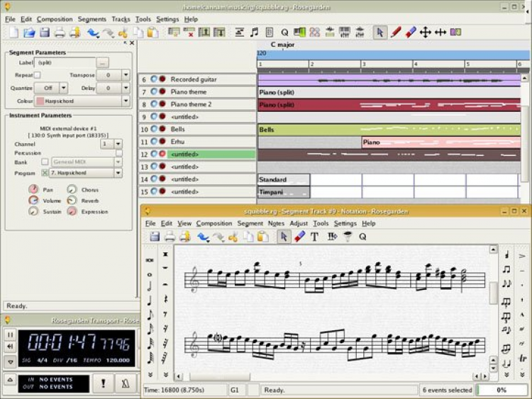This screenshot has height=399, width=532.
Task: Enable the Repeat checkbox
Action: point(38,75)
